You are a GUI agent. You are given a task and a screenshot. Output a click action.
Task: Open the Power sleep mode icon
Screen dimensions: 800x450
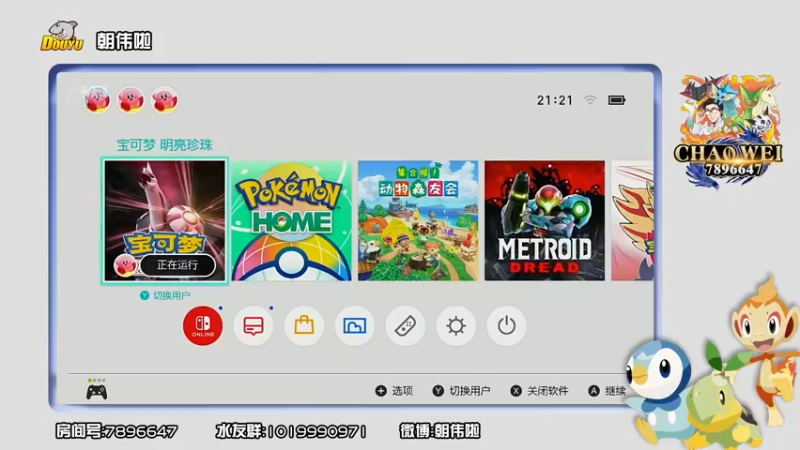pyautogui.click(x=506, y=326)
